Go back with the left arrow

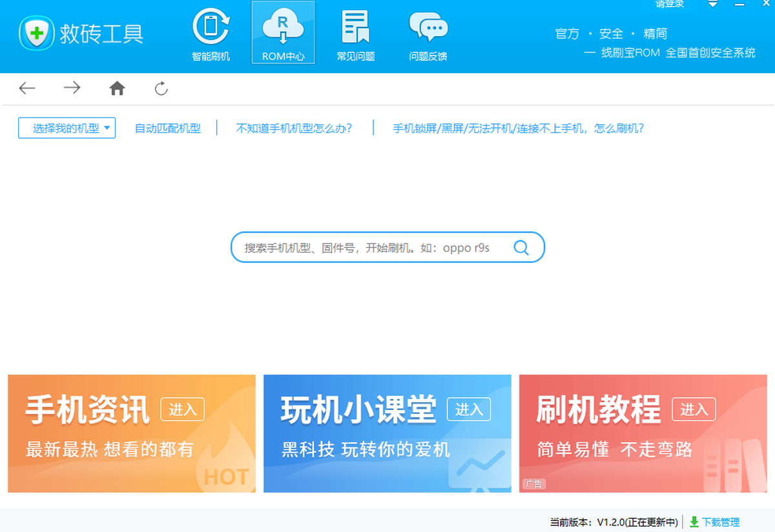[27, 88]
